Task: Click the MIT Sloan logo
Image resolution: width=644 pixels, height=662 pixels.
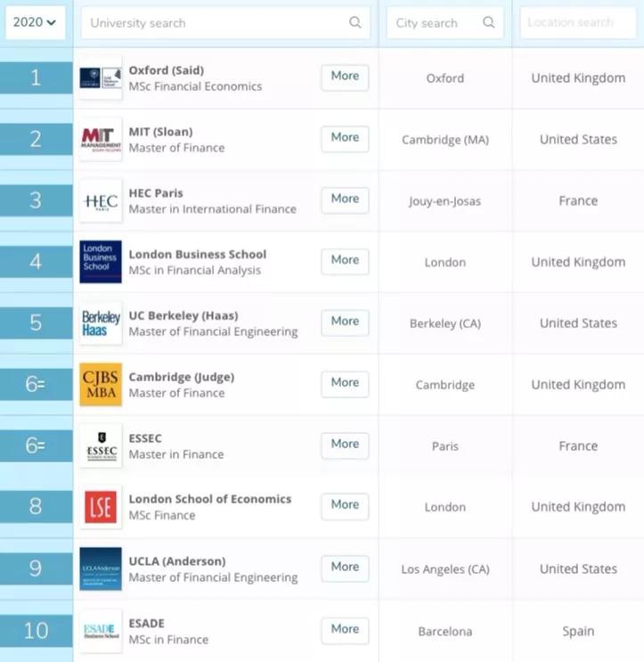Action: coord(101,139)
